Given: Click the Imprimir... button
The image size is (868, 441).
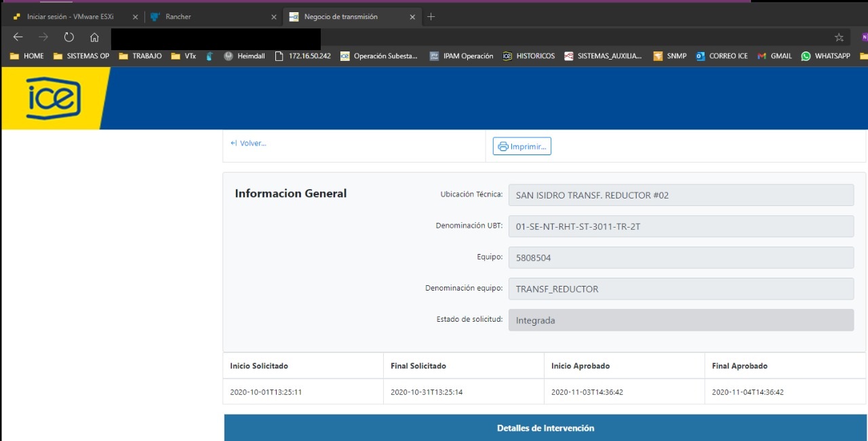Looking at the screenshot, I should click(x=522, y=146).
